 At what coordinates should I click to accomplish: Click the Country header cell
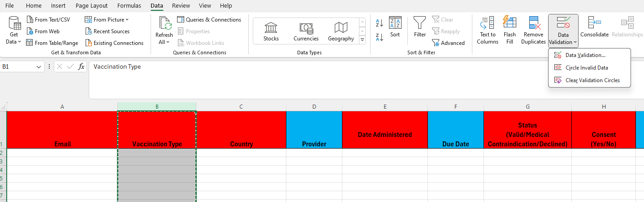(241, 130)
